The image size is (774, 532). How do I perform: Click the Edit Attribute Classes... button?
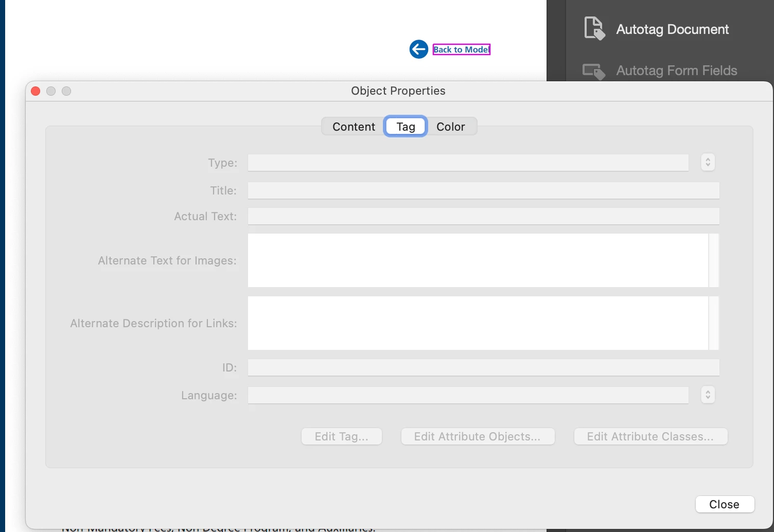[650, 436]
